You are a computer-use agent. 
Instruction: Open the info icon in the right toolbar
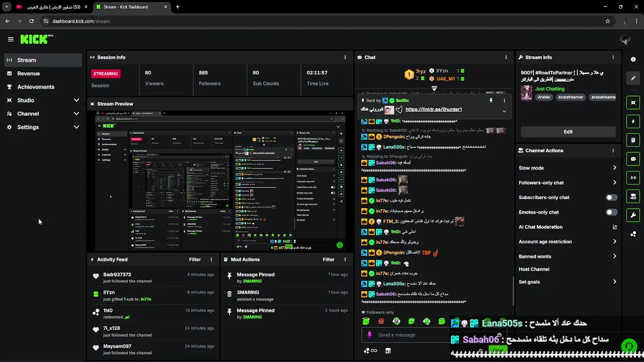(x=633, y=59)
